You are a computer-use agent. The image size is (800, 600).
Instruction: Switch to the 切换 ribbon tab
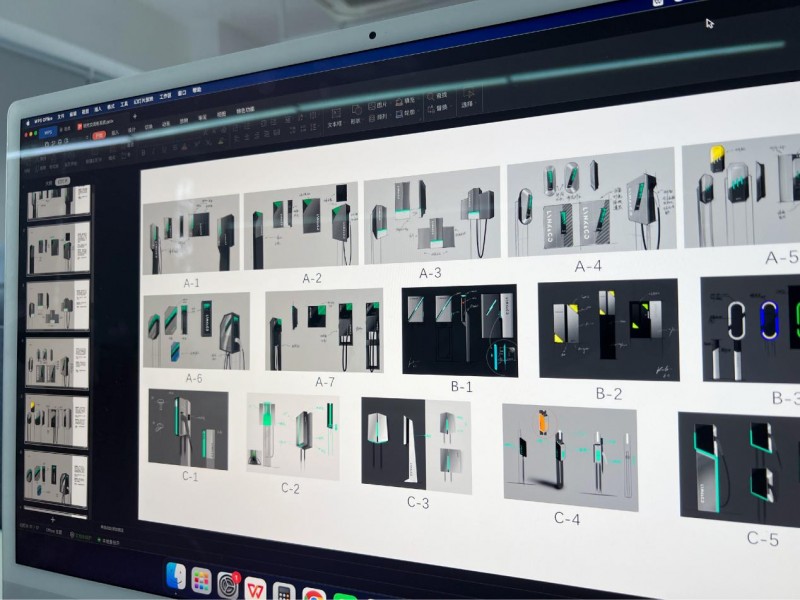[x=148, y=127]
